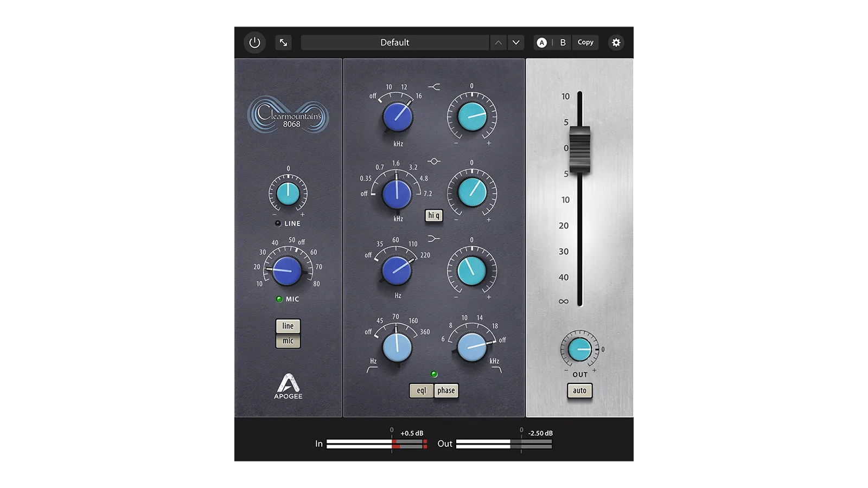
Task: Select the next preset with down chevron
Action: pyautogui.click(x=516, y=42)
